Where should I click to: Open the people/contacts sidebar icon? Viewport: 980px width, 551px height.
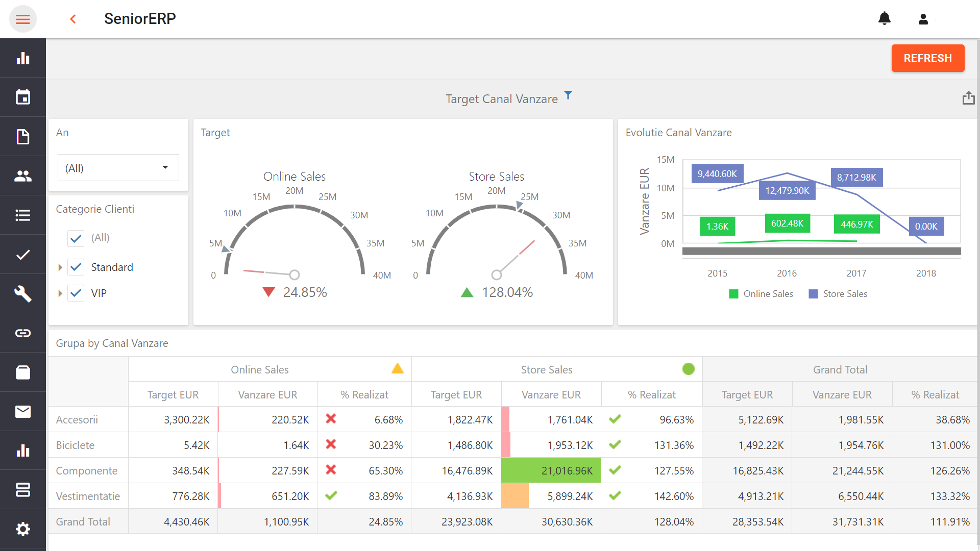click(23, 176)
